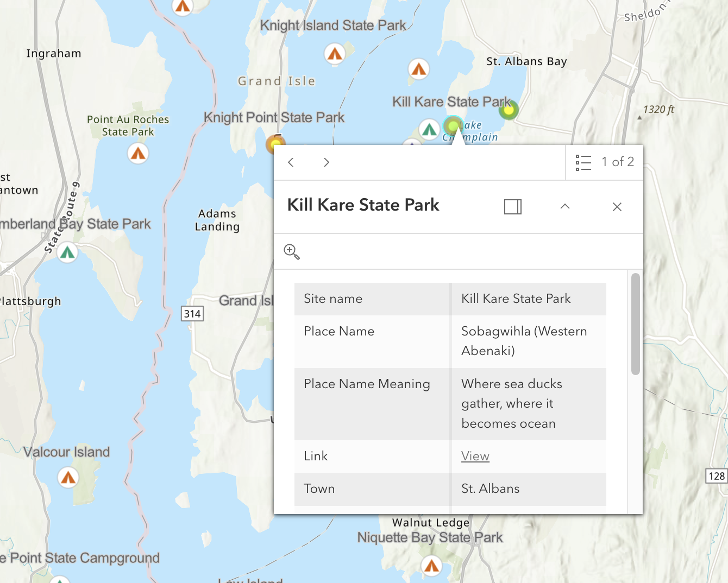
Task: Select the Point Au Roches State Park marker
Action: 138,154
